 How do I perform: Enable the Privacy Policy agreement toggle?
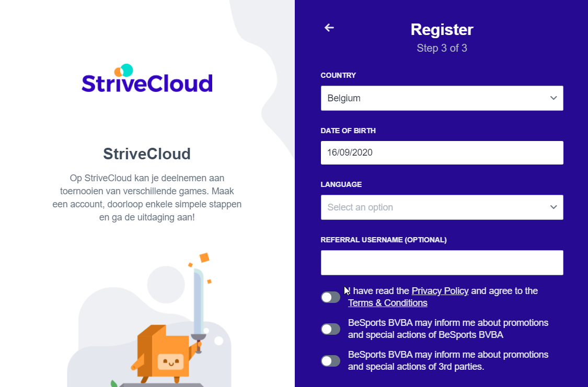tap(330, 297)
